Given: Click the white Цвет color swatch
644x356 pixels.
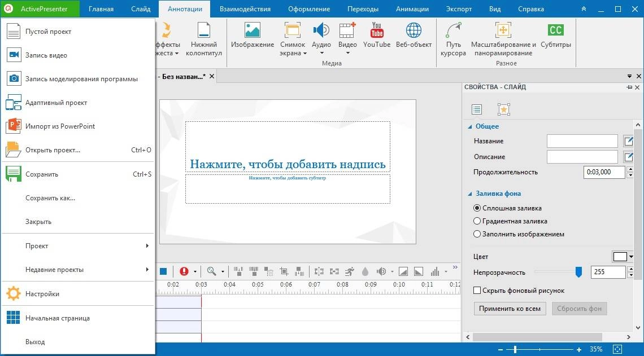Looking at the screenshot, I should 620,257.
